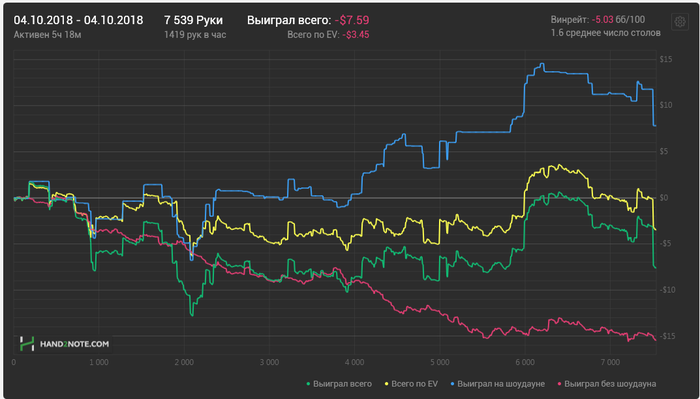Toggle the blue Выиграл на шоудауне legend dot

click(453, 384)
